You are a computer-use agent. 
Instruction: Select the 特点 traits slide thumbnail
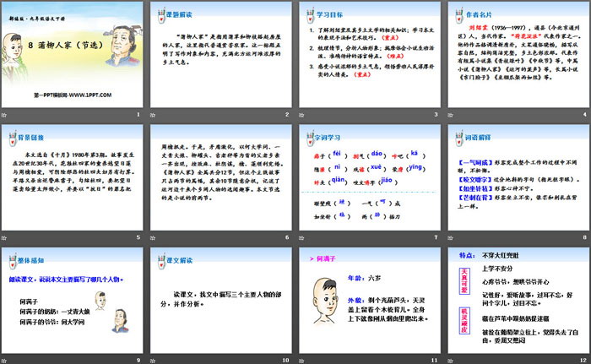click(x=518, y=301)
